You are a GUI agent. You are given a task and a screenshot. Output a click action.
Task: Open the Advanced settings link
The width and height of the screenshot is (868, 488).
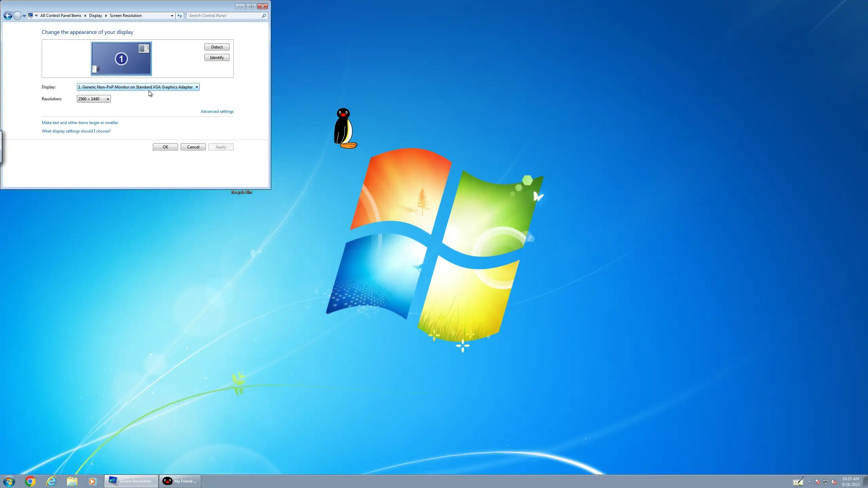217,111
